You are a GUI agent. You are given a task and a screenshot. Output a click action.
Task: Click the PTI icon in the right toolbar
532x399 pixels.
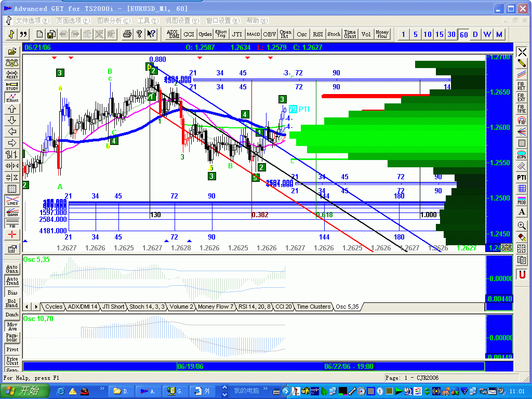click(x=523, y=177)
